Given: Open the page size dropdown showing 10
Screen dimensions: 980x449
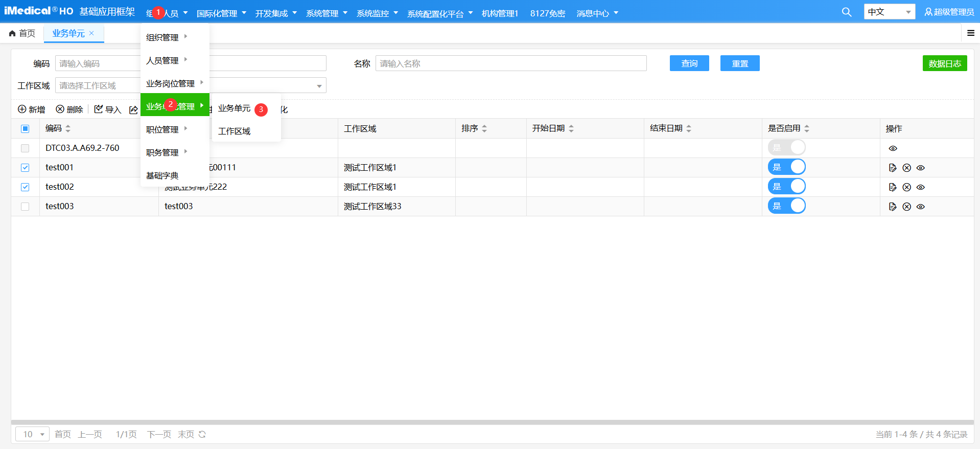Looking at the screenshot, I should (x=33, y=434).
